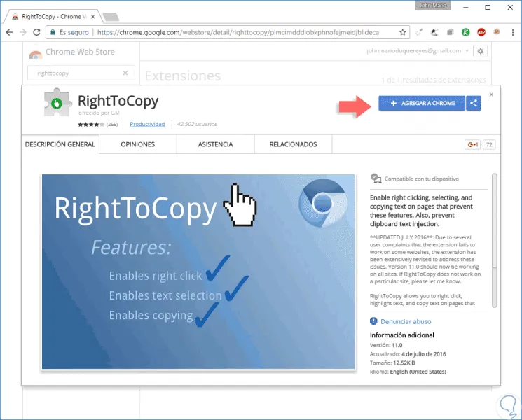The width and height of the screenshot is (522, 420).
Task: Close the RightToCopy detail dialog
Action: tap(491, 94)
